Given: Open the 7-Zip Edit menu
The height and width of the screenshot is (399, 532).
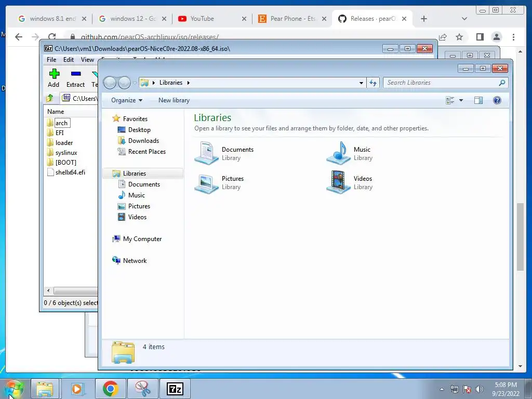Looking at the screenshot, I should (69, 60).
